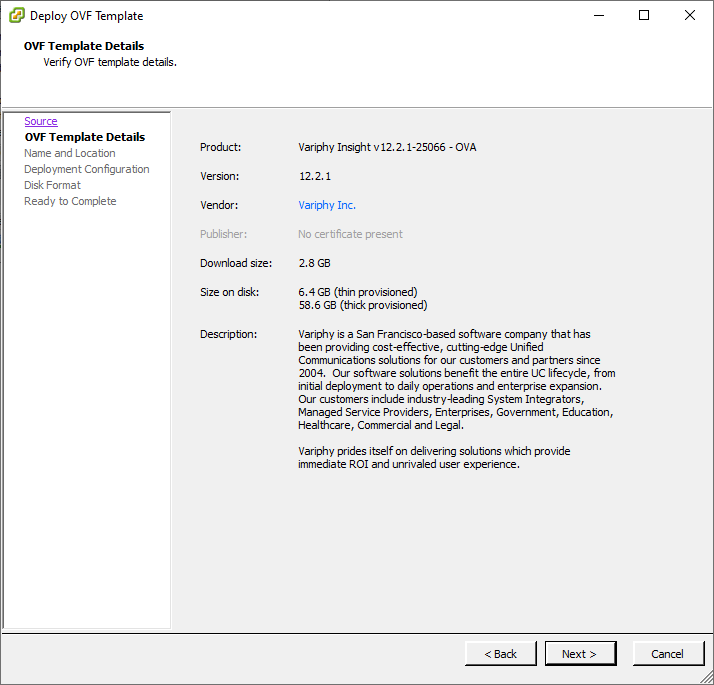Viewport: 714px width, 685px height.
Task: Click the Next > button
Action: (x=581, y=654)
